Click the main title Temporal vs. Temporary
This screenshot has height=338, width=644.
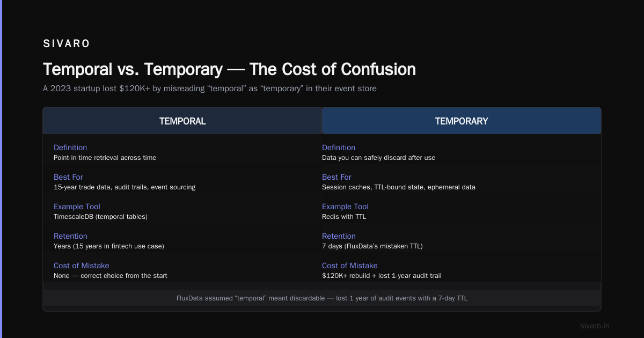(x=229, y=70)
